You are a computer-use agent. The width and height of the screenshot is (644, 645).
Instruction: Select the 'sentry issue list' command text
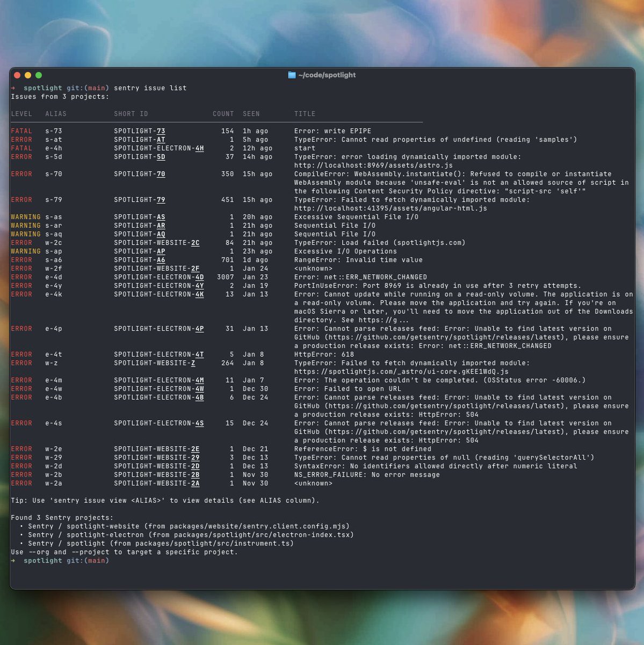(150, 88)
